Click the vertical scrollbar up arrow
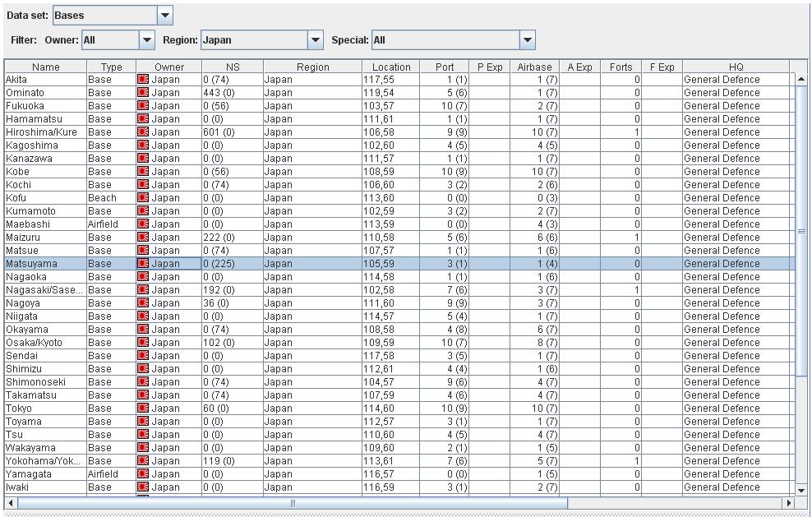The width and height of the screenshot is (812, 517). coord(801,79)
